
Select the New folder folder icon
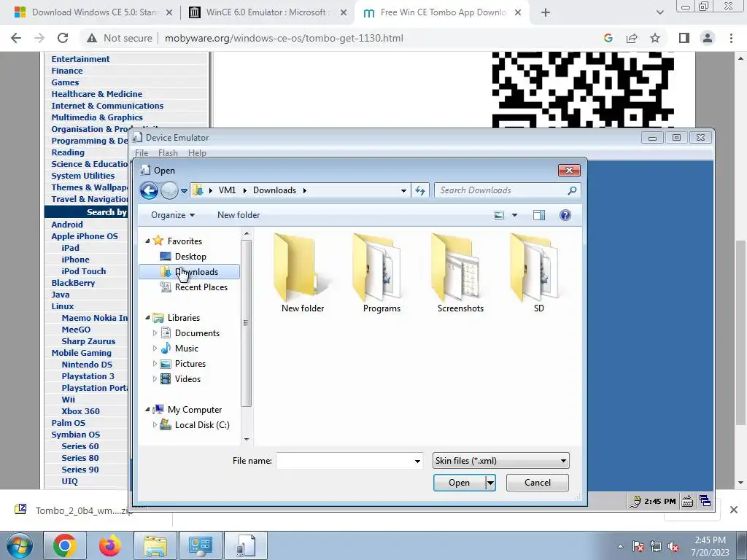[x=303, y=274]
